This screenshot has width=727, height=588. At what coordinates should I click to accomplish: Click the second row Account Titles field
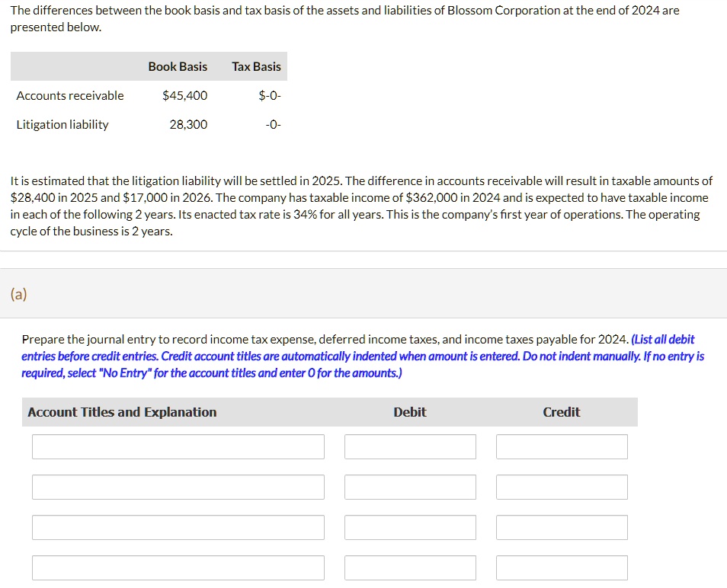tap(178, 487)
